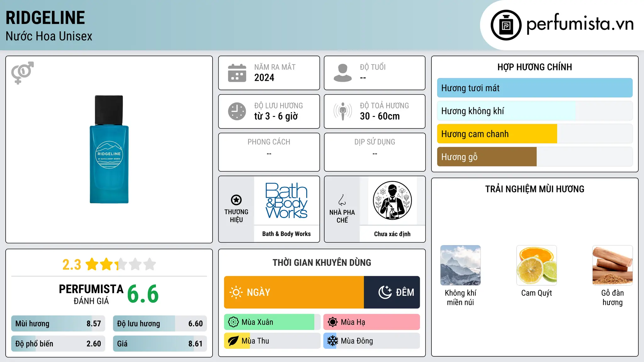Click the perfumer illustration icon
Screen dimensions: 644x362
(392, 200)
